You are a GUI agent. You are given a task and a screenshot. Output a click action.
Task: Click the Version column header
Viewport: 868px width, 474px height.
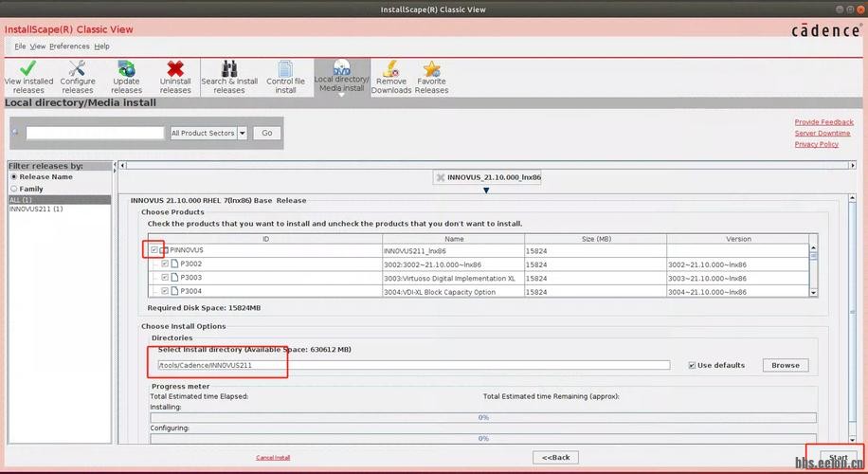pyautogui.click(x=738, y=239)
